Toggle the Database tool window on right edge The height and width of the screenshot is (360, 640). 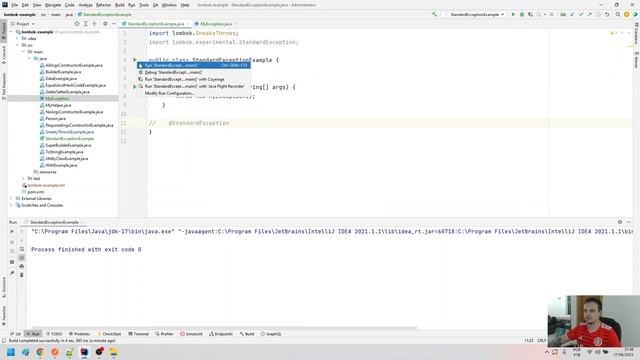636,33
